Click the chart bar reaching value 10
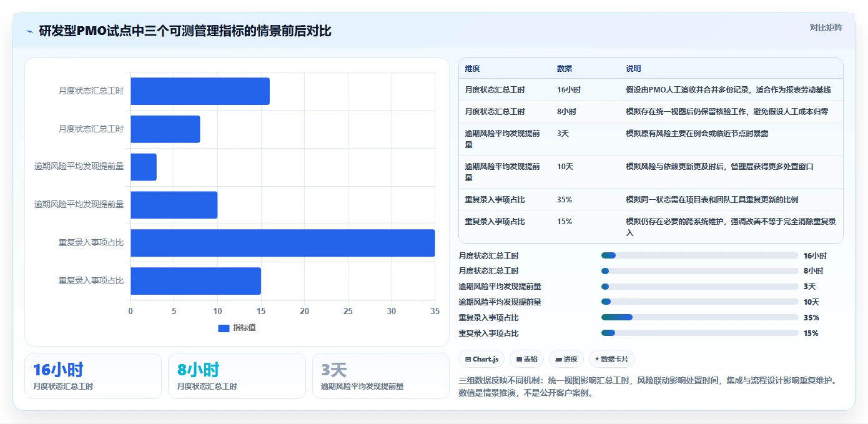The width and height of the screenshot is (868, 424). 174,205
